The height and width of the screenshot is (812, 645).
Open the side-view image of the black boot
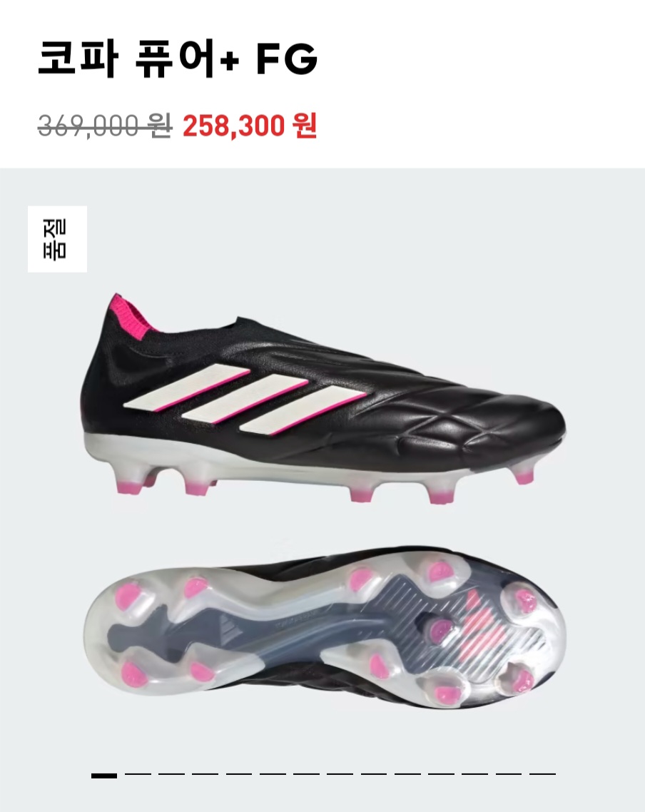[x=323, y=399]
